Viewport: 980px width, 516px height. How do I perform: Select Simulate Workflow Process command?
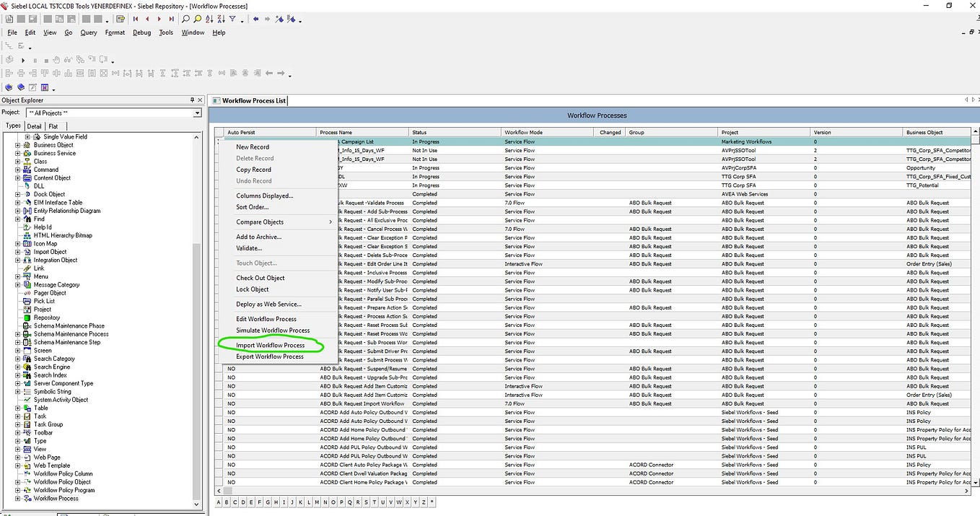click(271, 331)
